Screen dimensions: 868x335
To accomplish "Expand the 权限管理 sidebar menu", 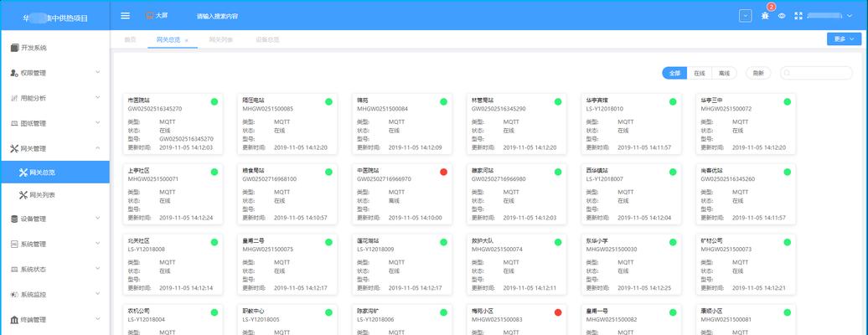I will [54, 73].
